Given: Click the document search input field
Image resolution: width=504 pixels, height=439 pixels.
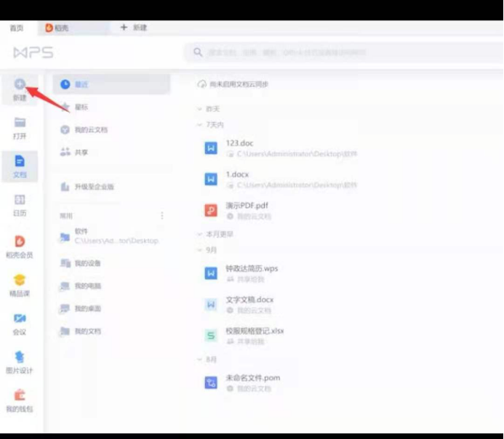Looking at the screenshot, I should pyautogui.click(x=344, y=52).
